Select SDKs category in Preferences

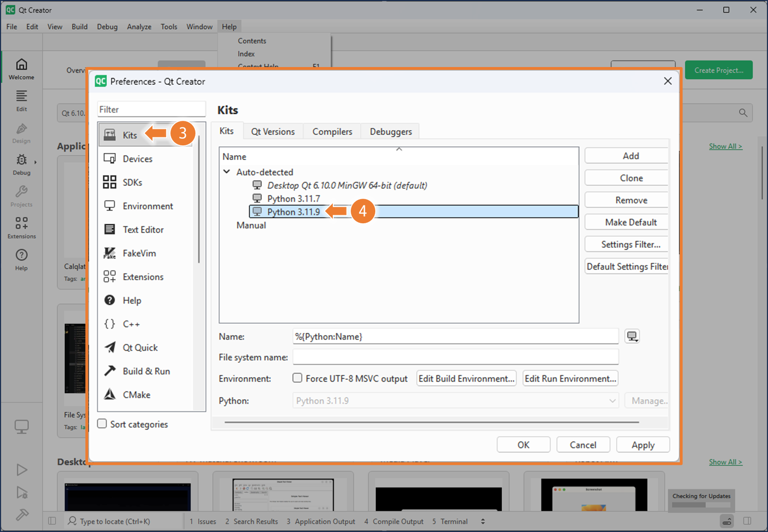click(x=146, y=182)
